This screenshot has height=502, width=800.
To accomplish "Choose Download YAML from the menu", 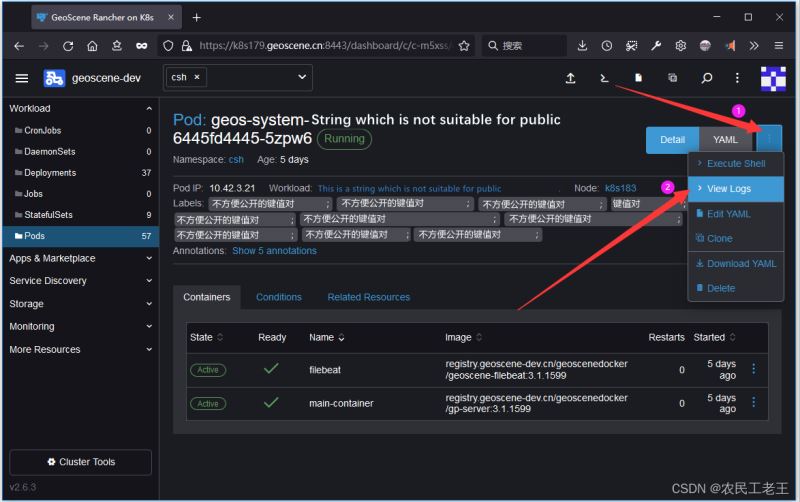I will pyautogui.click(x=741, y=264).
